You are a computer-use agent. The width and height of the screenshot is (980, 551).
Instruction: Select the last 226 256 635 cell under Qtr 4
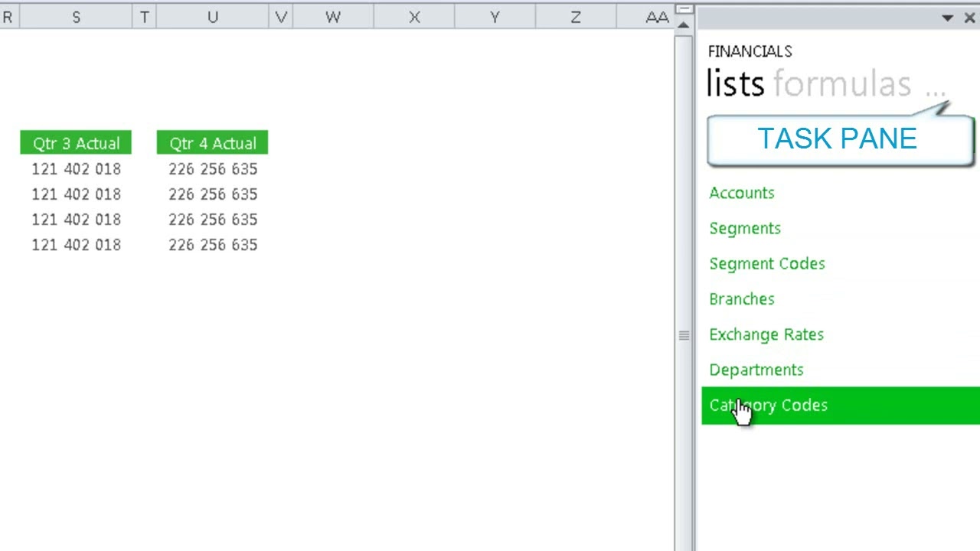click(212, 245)
